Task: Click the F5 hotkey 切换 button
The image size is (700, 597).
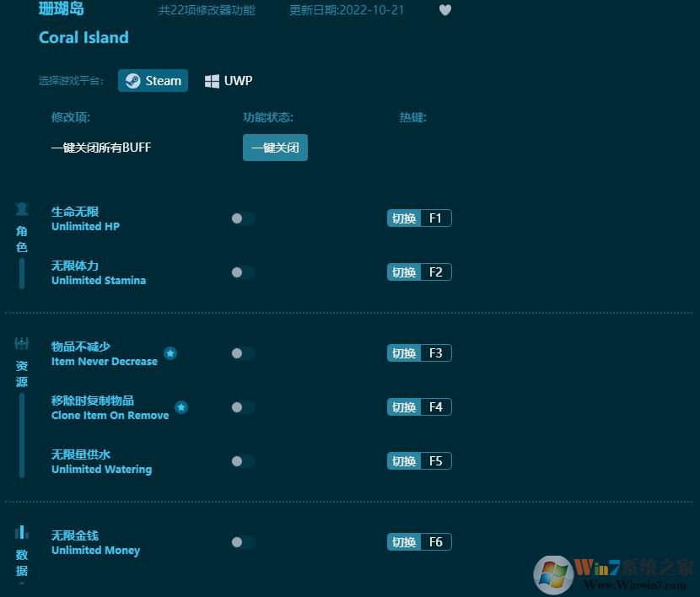Action: [404, 461]
